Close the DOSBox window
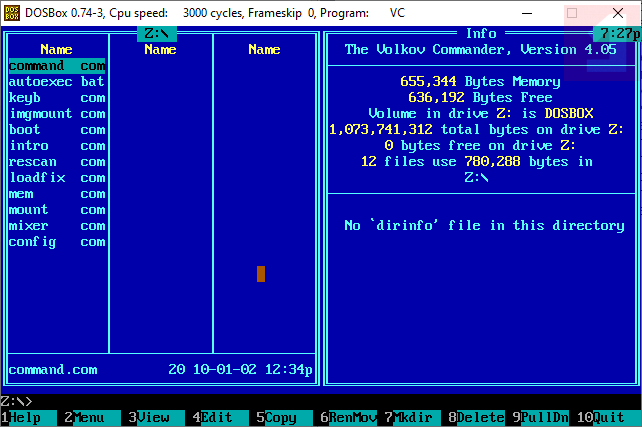This screenshot has height=427, width=642. pyautogui.click(x=618, y=13)
